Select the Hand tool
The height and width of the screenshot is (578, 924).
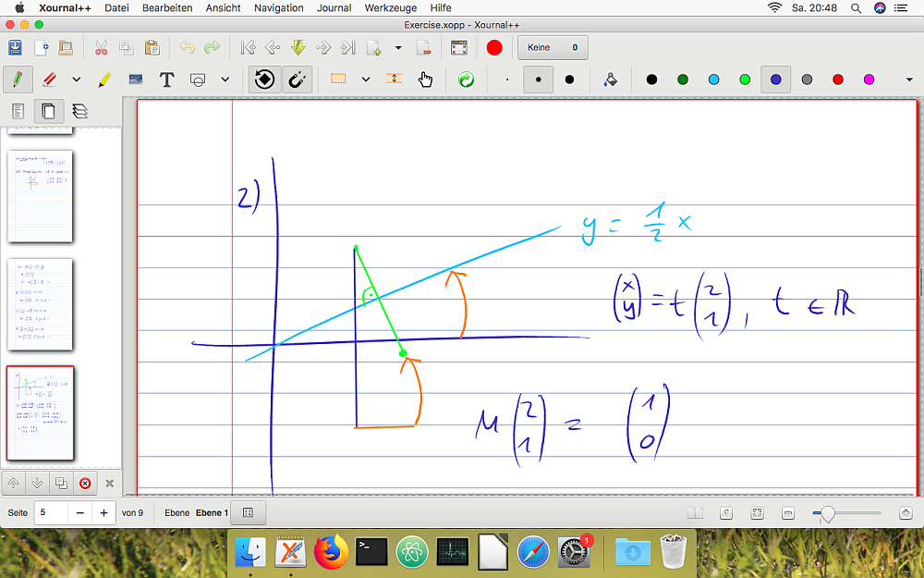425,79
